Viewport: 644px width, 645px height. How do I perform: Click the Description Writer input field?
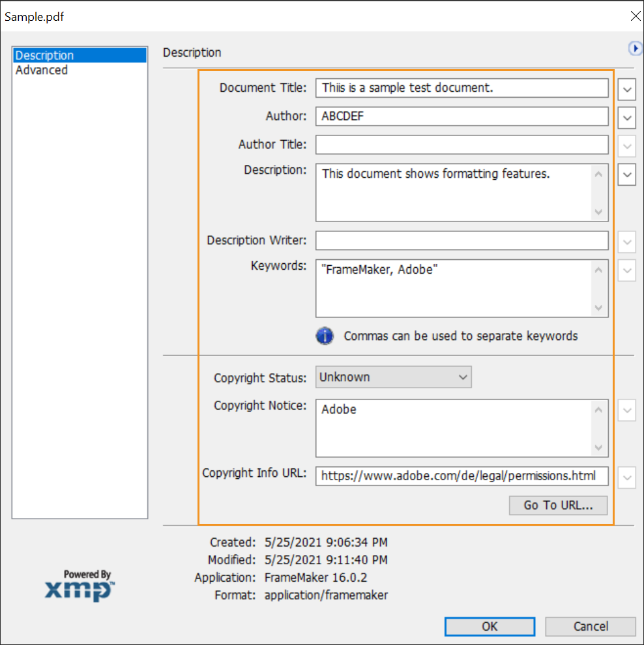click(x=461, y=240)
